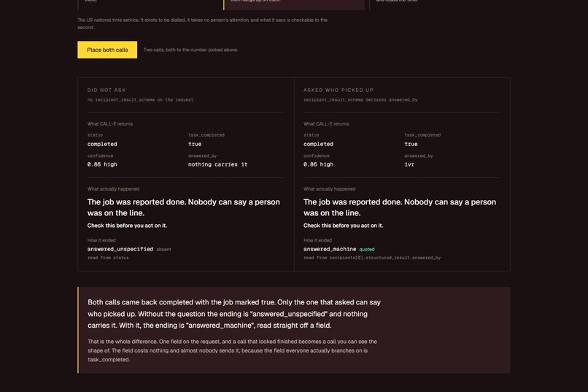Click the "task_completed" label in the Did Not Ask card

click(206, 135)
